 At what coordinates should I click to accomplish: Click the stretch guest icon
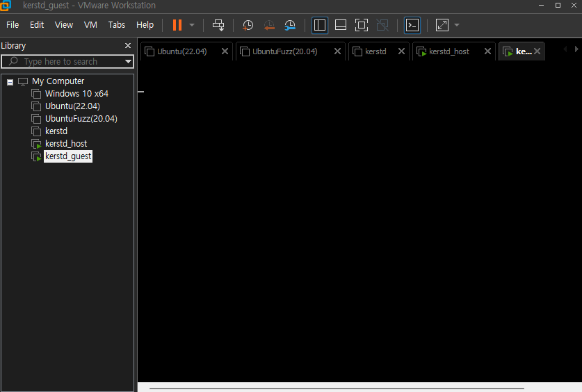[442, 25]
